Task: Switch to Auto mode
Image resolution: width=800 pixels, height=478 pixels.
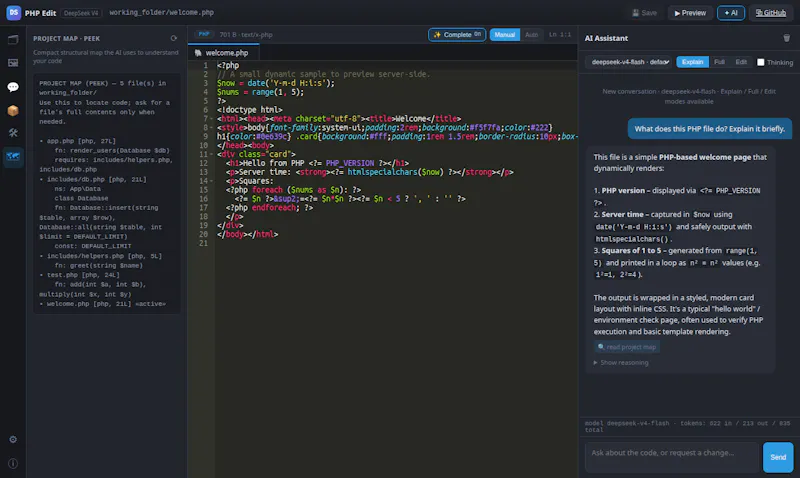Action: [x=532, y=35]
